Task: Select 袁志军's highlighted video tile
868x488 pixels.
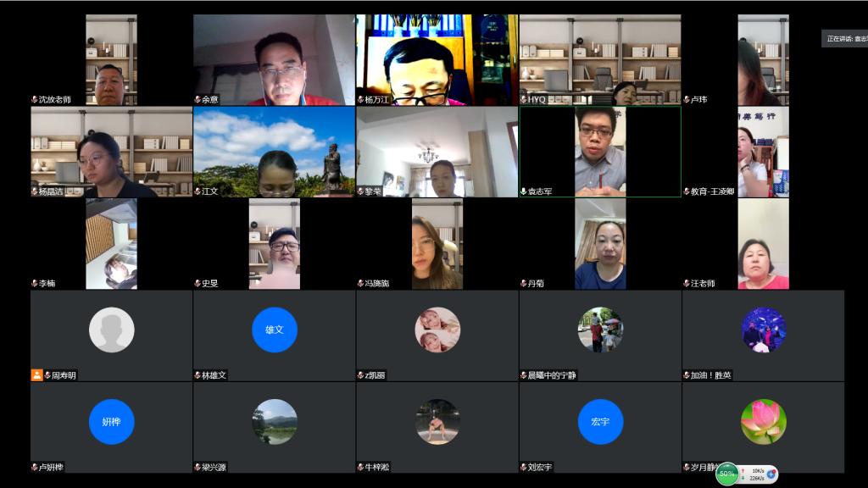Action: 600,151
